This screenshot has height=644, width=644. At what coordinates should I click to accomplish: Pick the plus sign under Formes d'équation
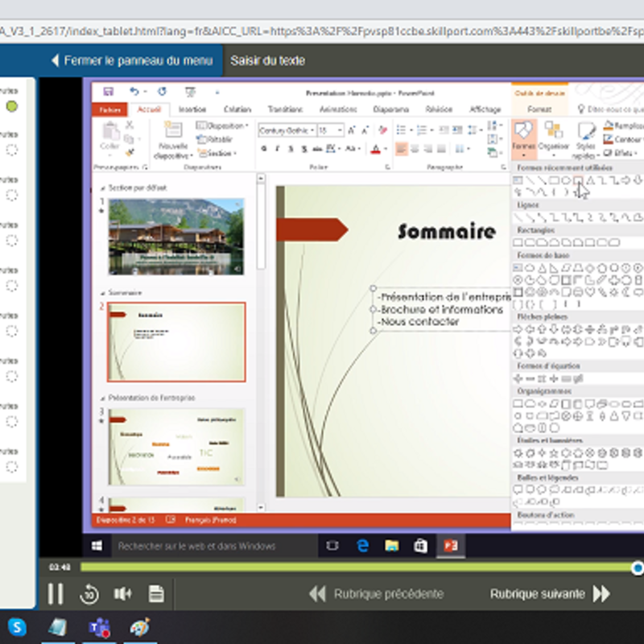518,378
